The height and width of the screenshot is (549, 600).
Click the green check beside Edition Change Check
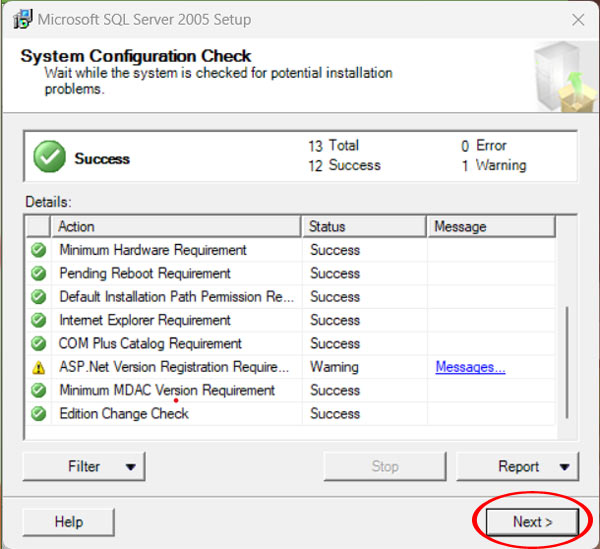[x=39, y=414]
